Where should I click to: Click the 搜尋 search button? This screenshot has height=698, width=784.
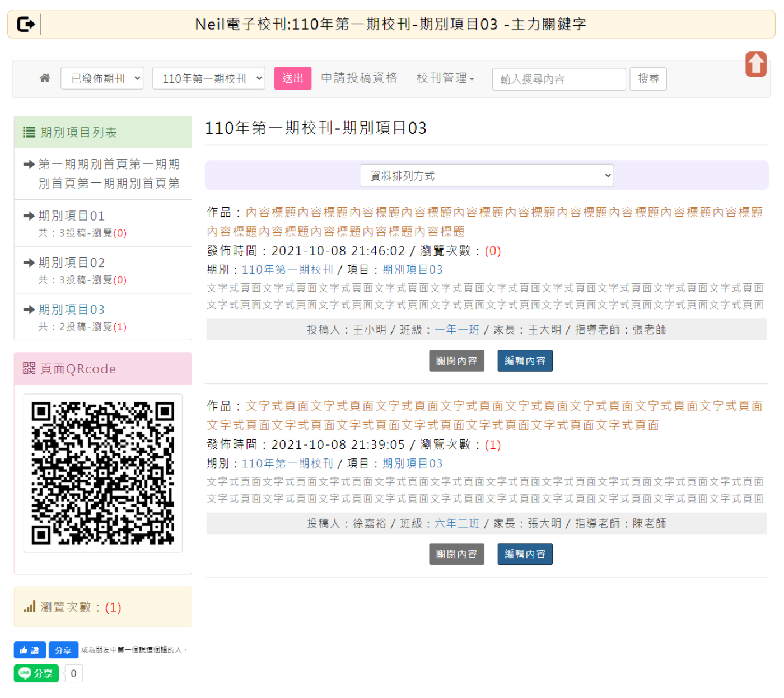coord(648,79)
